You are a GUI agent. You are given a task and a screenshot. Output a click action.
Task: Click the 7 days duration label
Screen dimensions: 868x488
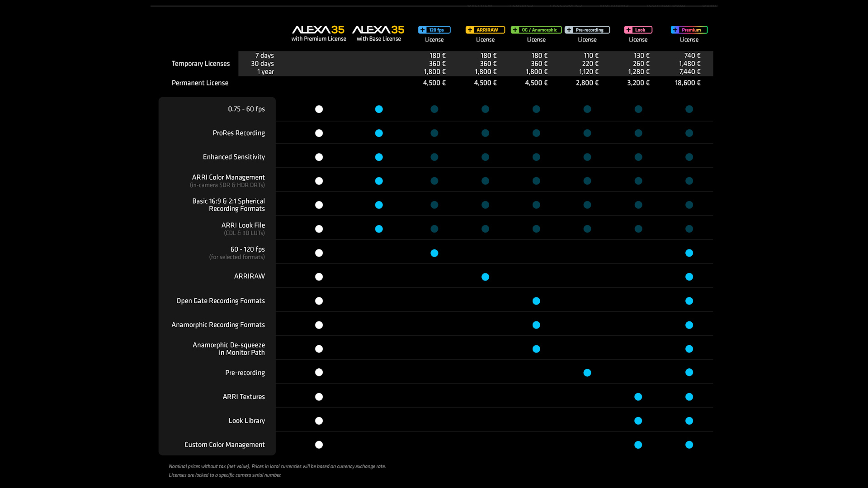tap(264, 56)
